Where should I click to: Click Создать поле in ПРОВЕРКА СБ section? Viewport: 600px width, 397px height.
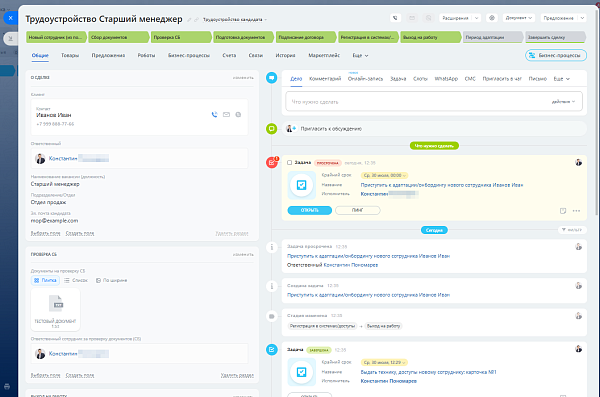tap(80, 375)
